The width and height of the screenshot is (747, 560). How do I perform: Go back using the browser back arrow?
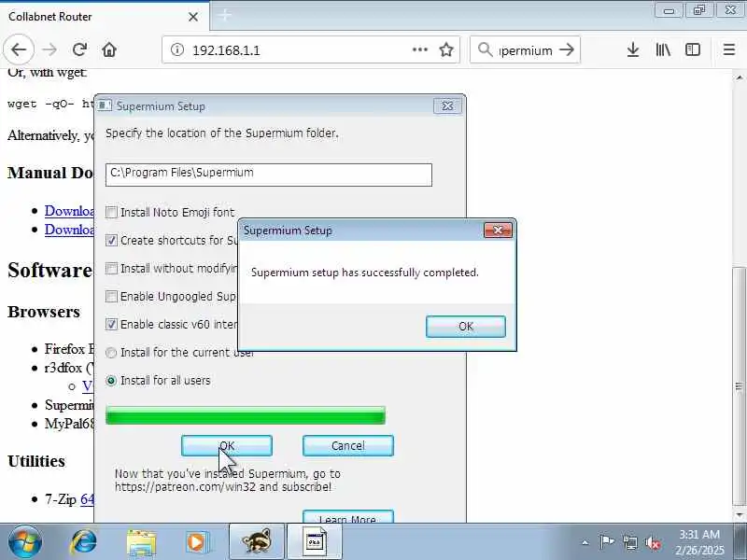tap(19, 49)
